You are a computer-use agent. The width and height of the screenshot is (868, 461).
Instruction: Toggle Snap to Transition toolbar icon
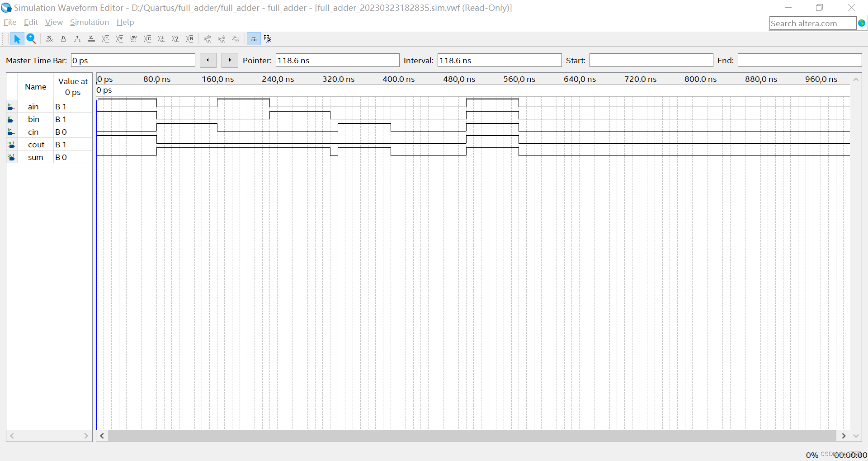[x=268, y=39]
